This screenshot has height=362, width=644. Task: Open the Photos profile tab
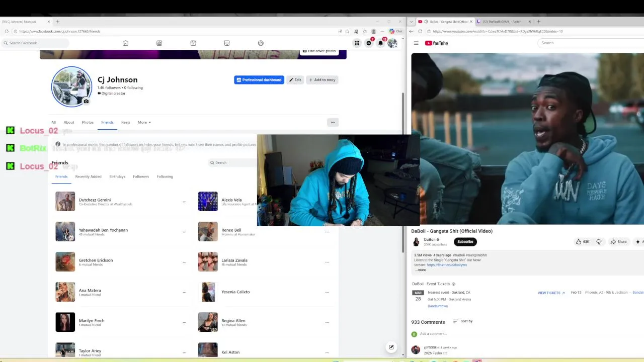[88, 122]
